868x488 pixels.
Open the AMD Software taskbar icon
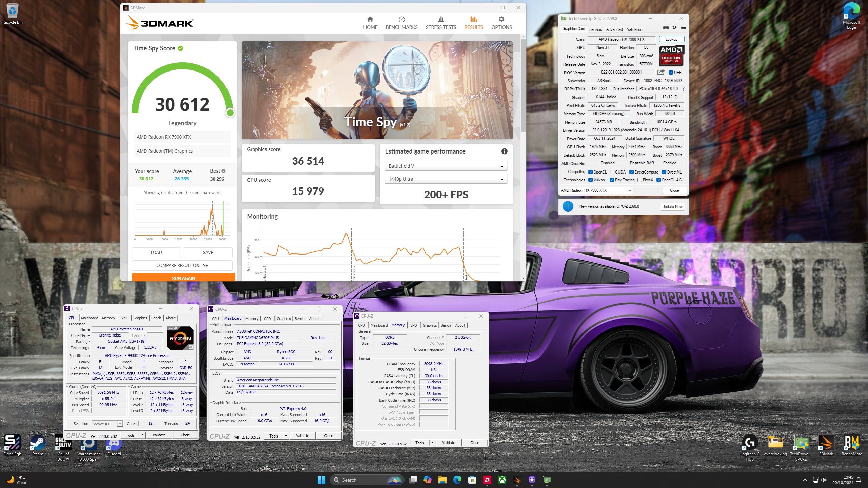click(487, 480)
